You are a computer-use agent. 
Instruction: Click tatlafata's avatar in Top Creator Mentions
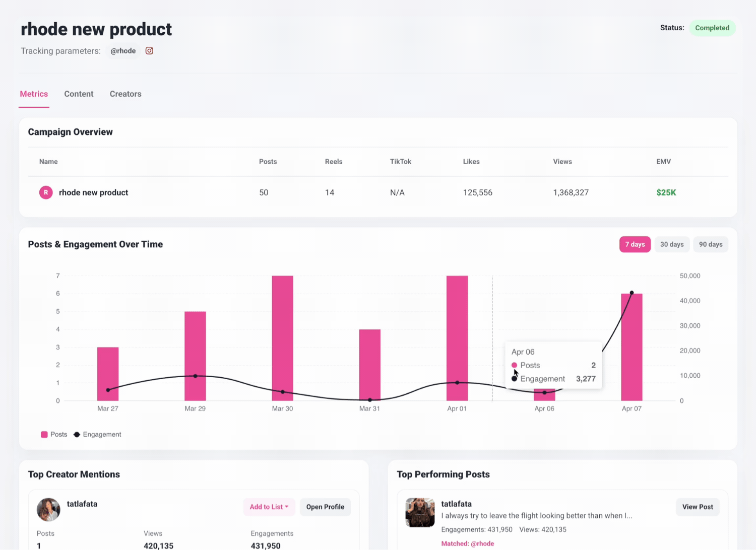(x=48, y=509)
